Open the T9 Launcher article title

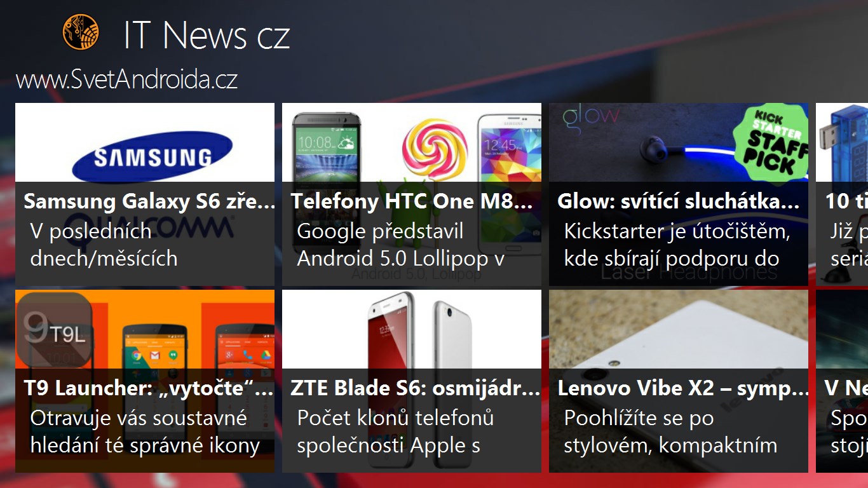pyautogui.click(x=149, y=388)
